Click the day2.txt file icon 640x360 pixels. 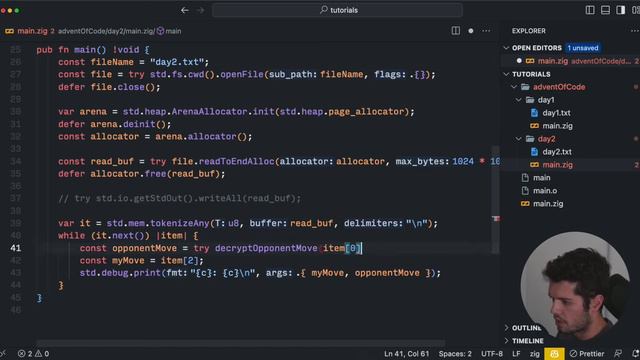click(534, 152)
